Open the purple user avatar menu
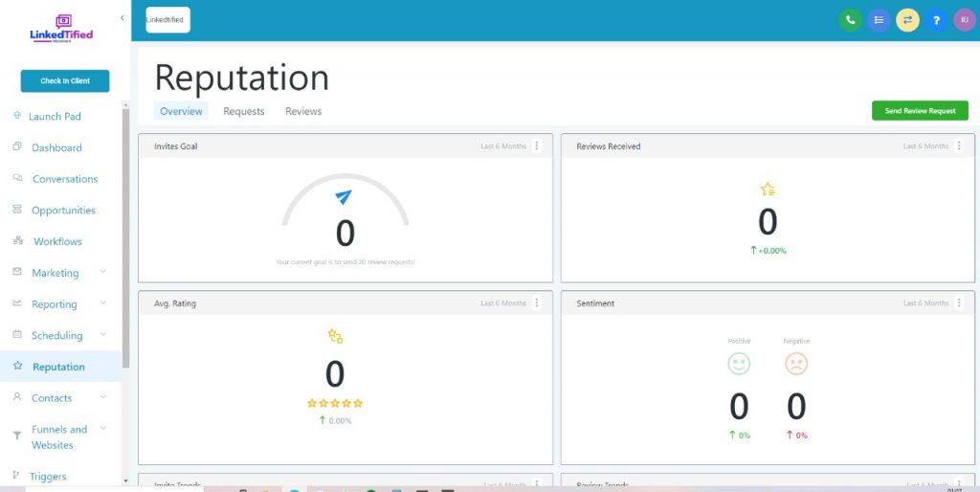980x492 pixels. point(965,20)
